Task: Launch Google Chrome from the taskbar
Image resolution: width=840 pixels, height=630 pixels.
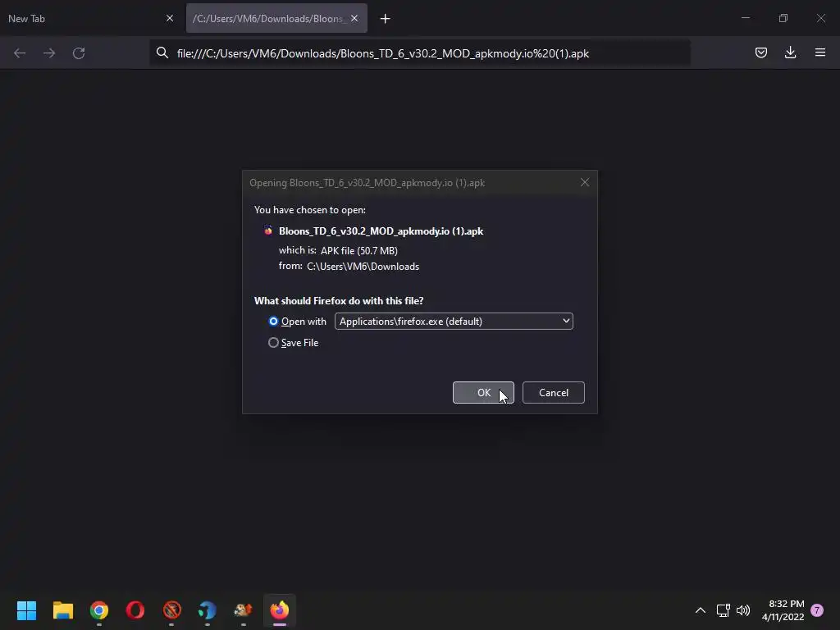Action: point(99,610)
